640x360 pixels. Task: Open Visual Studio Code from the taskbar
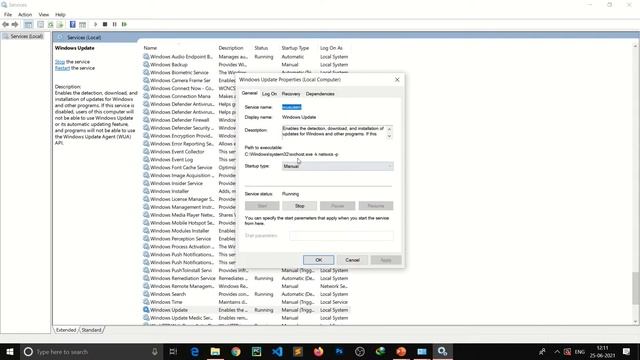point(277,351)
